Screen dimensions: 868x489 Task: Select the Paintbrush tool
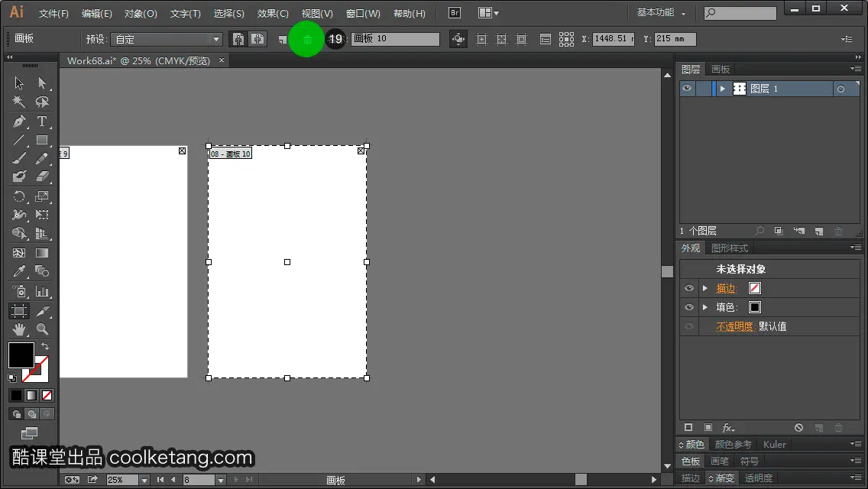[x=19, y=159]
